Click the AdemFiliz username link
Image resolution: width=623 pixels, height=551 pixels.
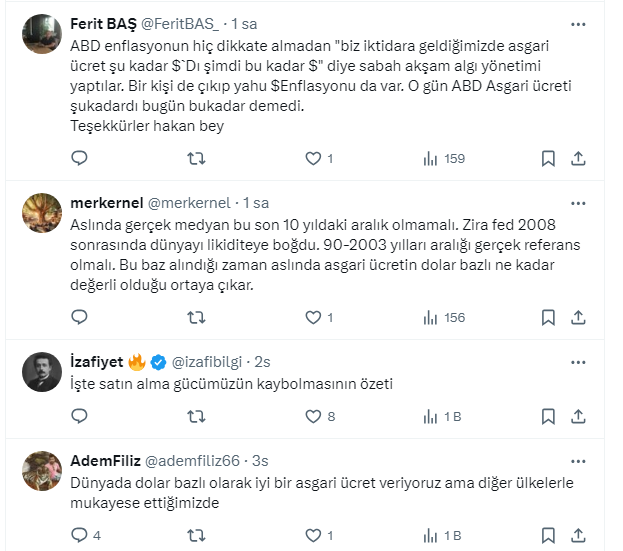(x=105, y=460)
